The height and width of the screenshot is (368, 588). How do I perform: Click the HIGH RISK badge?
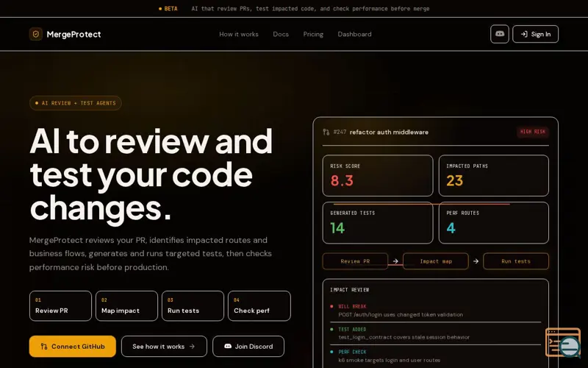532,132
